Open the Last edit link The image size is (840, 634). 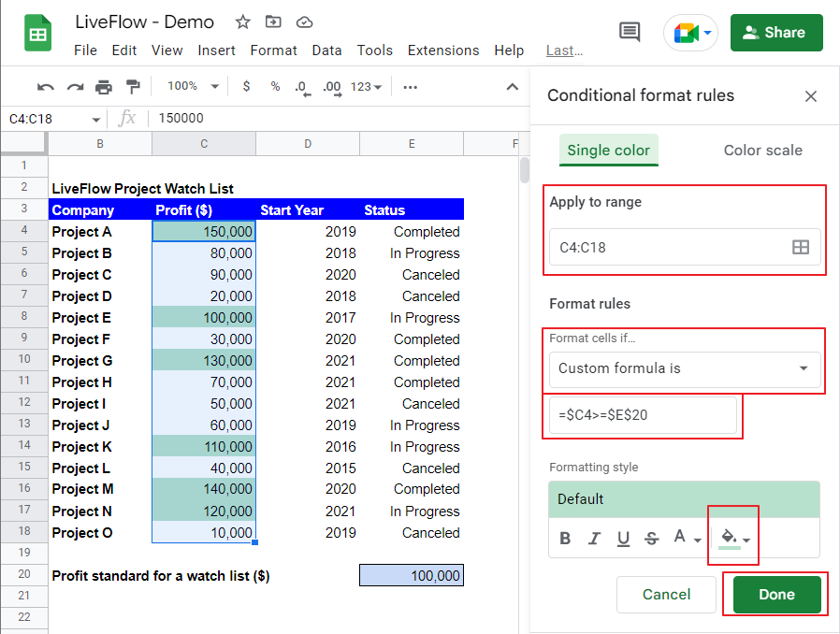tap(564, 50)
